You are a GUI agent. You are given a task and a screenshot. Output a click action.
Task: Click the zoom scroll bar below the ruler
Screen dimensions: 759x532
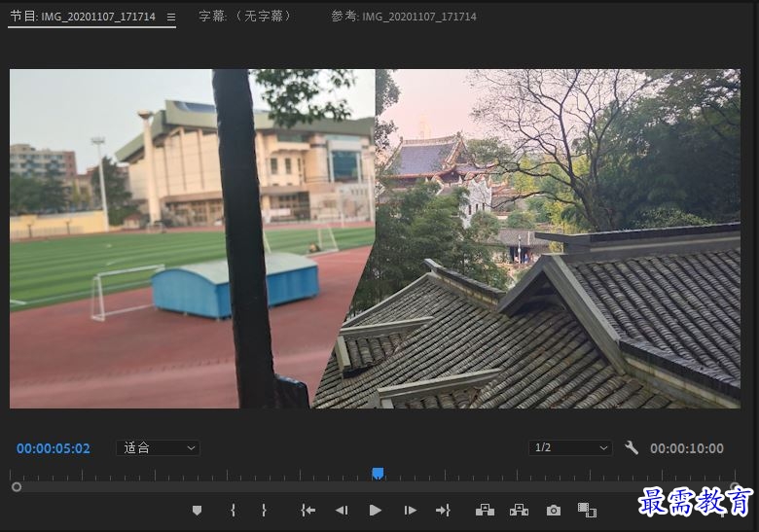pos(376,487)
